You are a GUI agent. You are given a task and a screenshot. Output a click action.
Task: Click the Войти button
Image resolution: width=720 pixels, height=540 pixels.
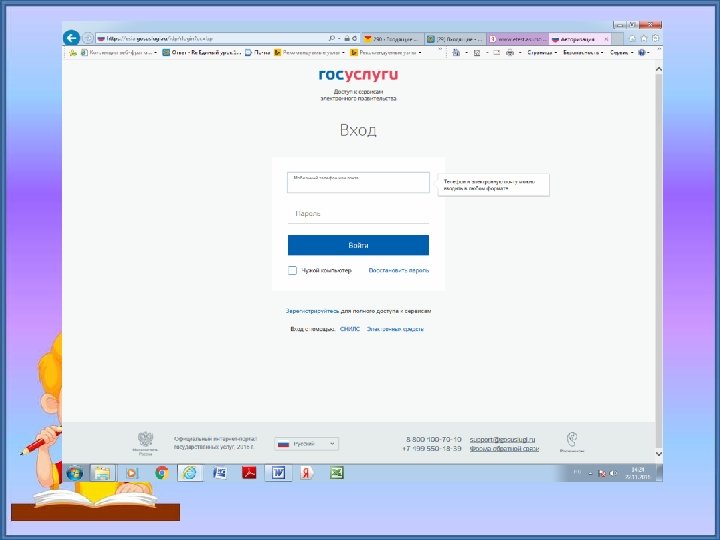[x=358, y=245]
